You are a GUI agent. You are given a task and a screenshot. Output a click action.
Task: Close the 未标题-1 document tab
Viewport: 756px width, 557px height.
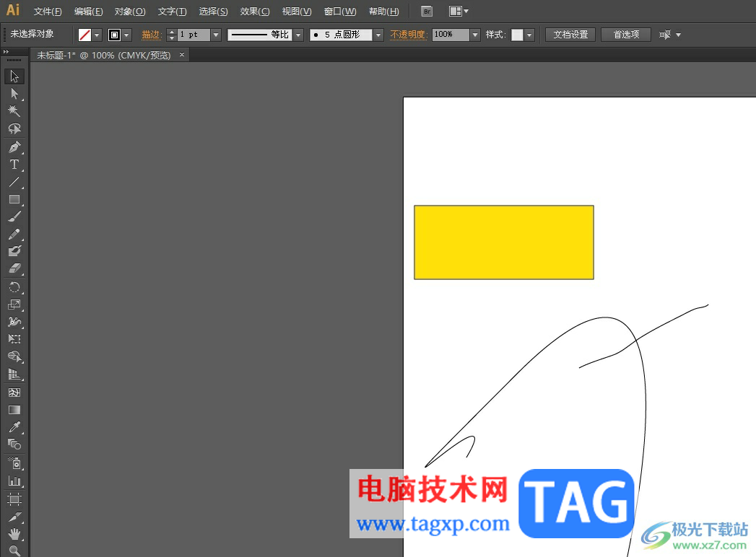(182, 55)
